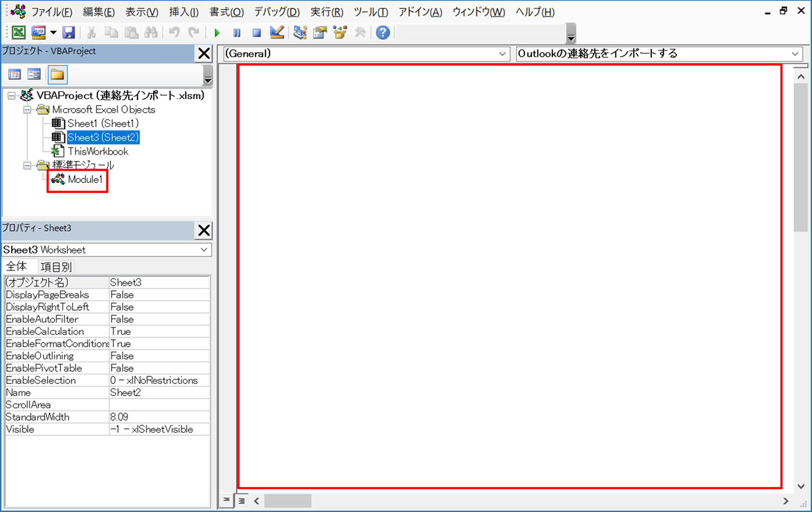812x512 pixels.
Task: Open the ヘルプ(H) menu
Action: pos(535,12)
